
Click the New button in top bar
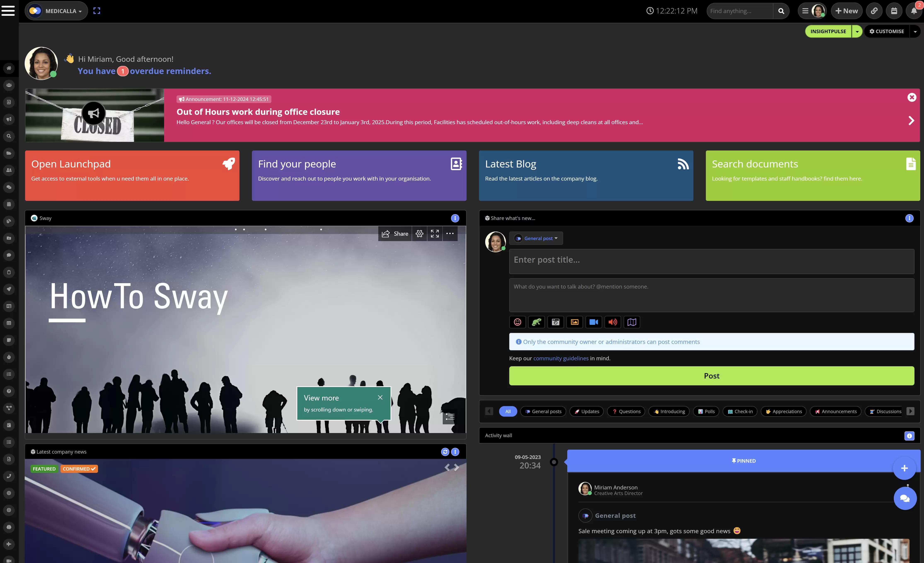[847, 11]
